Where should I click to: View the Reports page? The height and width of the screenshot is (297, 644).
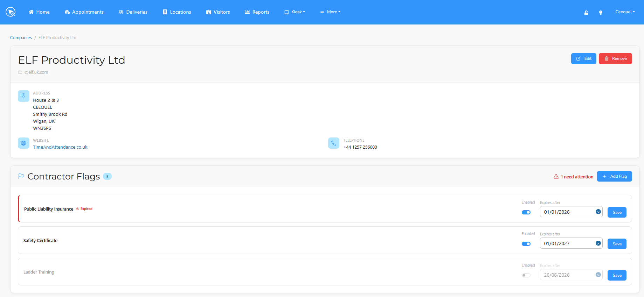(257, 12)
